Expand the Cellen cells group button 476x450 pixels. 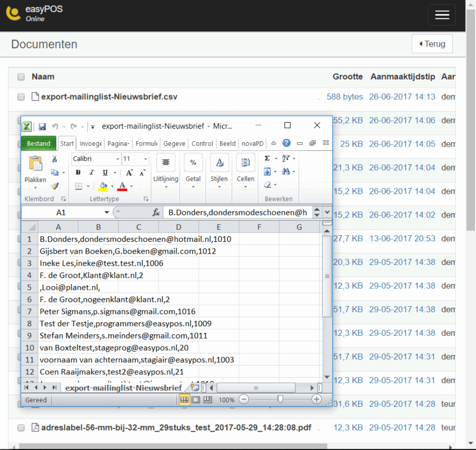click(x=245, y=171)
